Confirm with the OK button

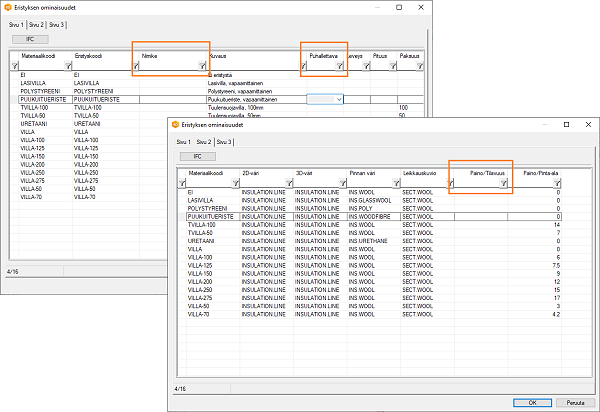point(532,402)
